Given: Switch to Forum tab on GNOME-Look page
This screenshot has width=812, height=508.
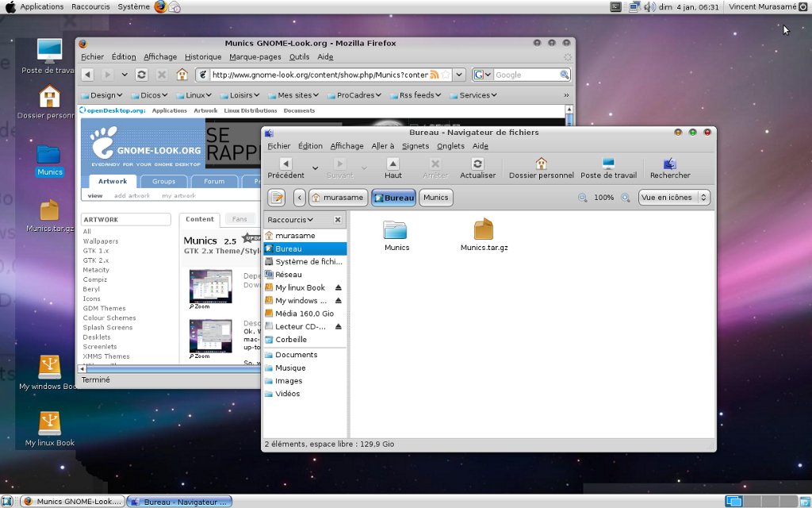Looking at the screenshot, I should click(x=214, y=182).
